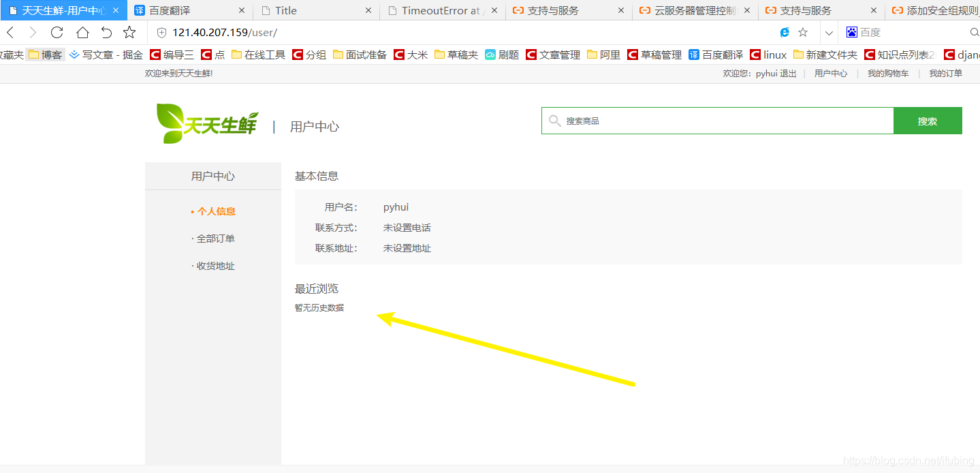Viewport: 980px width, 473px height.
Task: Switch to the 云服务器管理控制 tab
Action: click(695, 10)
